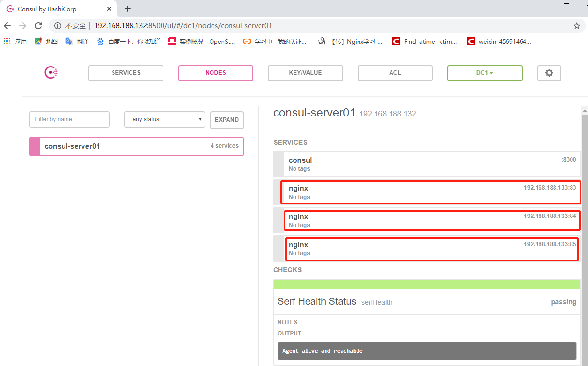Switch to the SERVICES tab
588x366 pixels.
pos(126,73)
